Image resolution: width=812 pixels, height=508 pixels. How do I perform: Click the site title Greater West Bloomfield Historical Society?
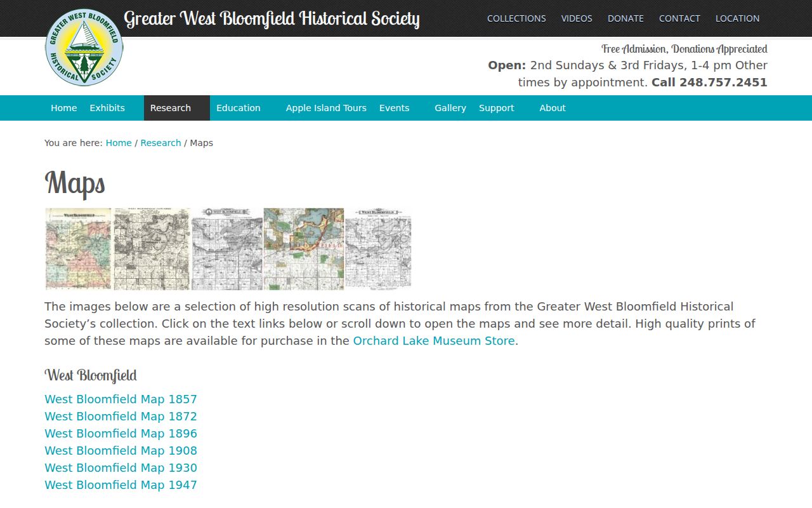point(272,19)
